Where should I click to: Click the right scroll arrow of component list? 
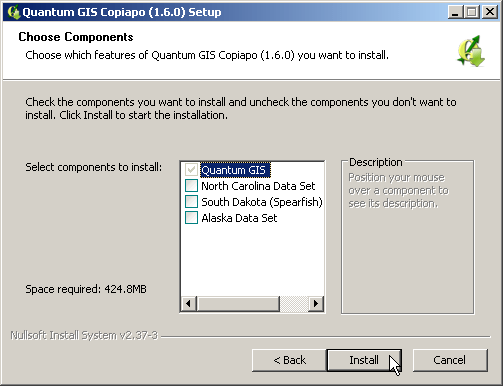point(316,304)
